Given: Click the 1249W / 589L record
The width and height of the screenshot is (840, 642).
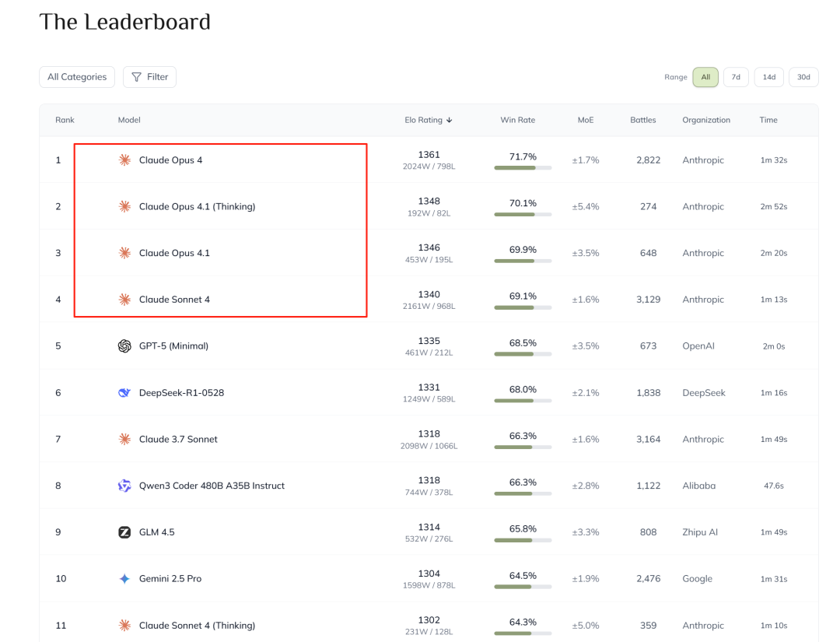Looking at the screenshot, I should [x=429, y=399].
